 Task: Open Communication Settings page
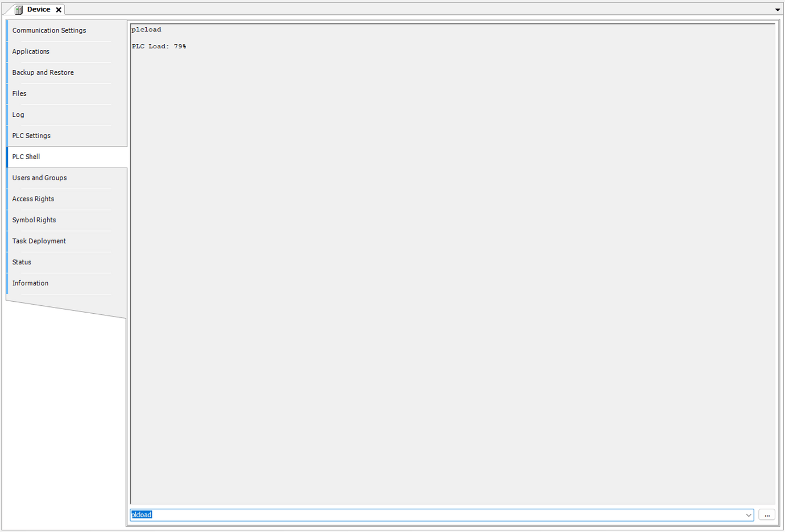click(49, 31)
